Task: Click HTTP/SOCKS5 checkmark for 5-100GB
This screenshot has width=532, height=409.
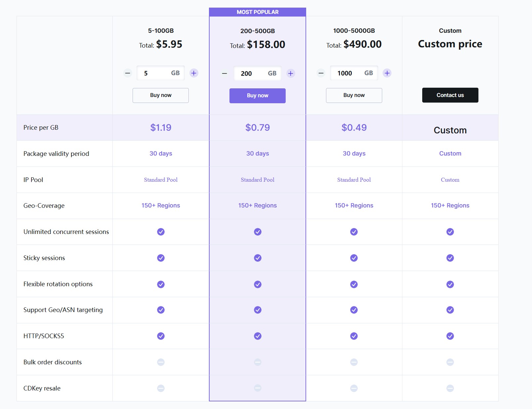Action: point(161,336)
